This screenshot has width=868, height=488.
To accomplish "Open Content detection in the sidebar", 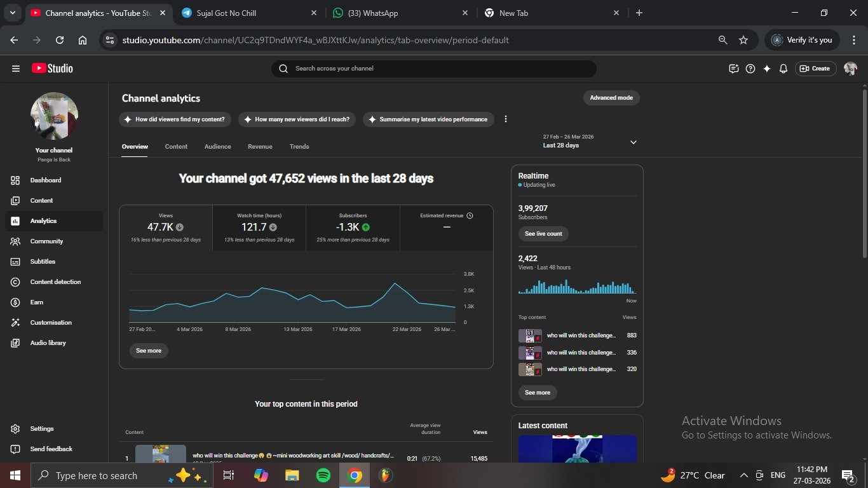I will pyautogui.click(x=55, y=282).
